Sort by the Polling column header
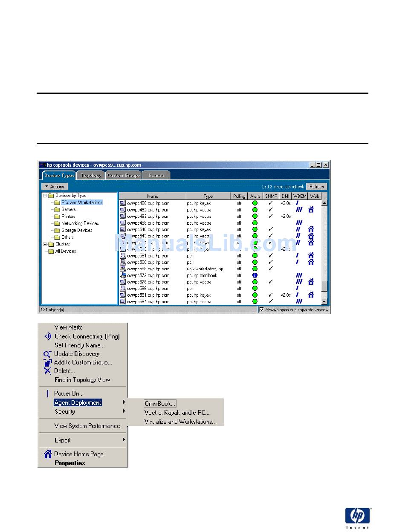 coord(239,196)
